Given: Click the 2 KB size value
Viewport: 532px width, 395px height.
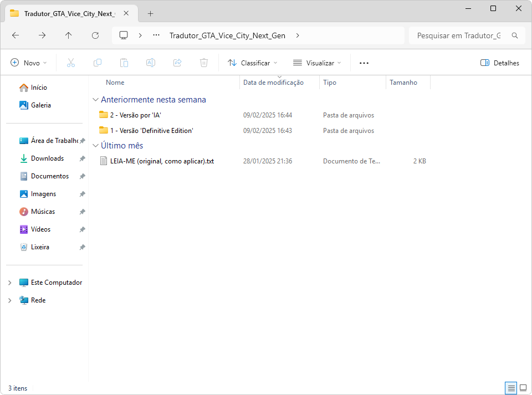Looking at the screenshot, I should (x=420, y=161).
